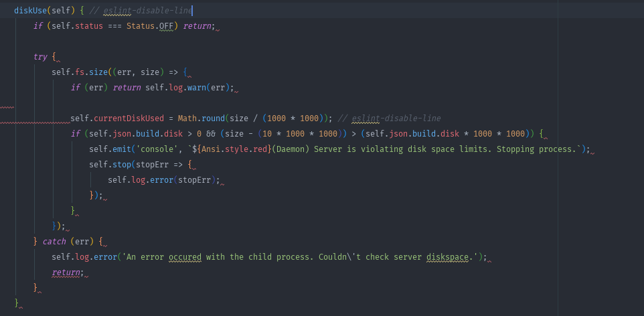Click misspelled word occured in string
Image resolution: width=644 pixels, height=316 pixels.
coord(187,257)
